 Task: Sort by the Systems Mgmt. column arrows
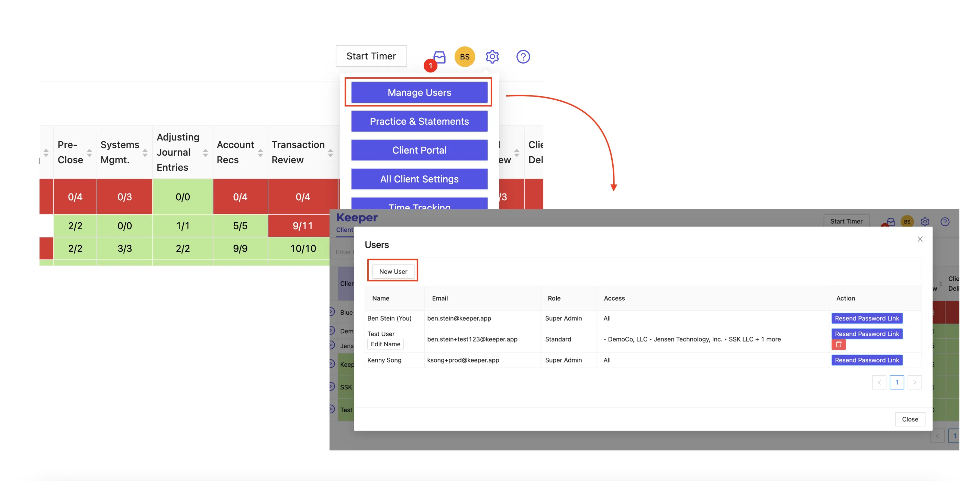[145, 153]
